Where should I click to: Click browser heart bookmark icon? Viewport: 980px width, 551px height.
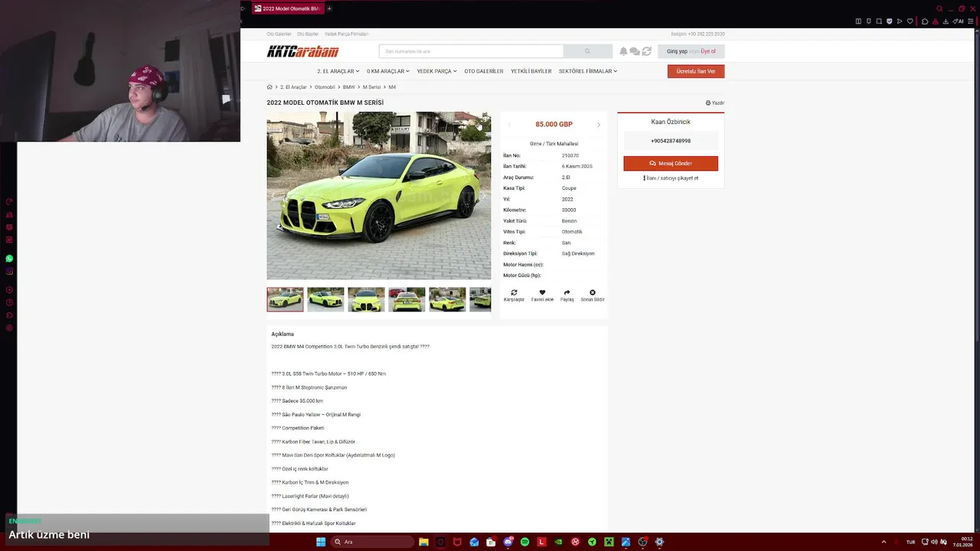[x=910, y=21]
